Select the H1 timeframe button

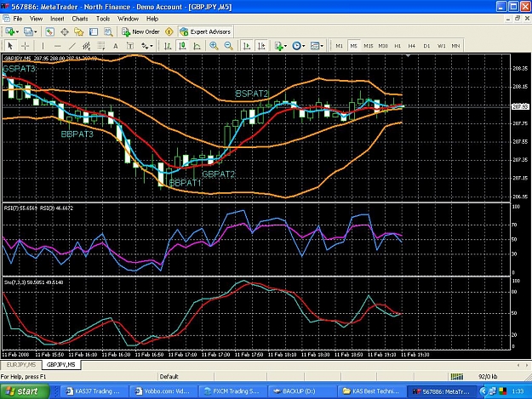coord(398,46)
